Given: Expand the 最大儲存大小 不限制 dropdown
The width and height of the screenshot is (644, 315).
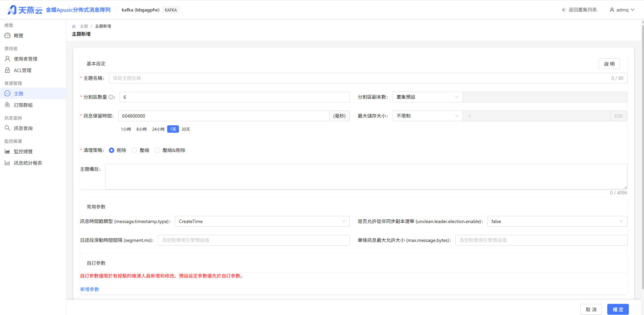Looking at the screenshot, I should tap(427, 116).
